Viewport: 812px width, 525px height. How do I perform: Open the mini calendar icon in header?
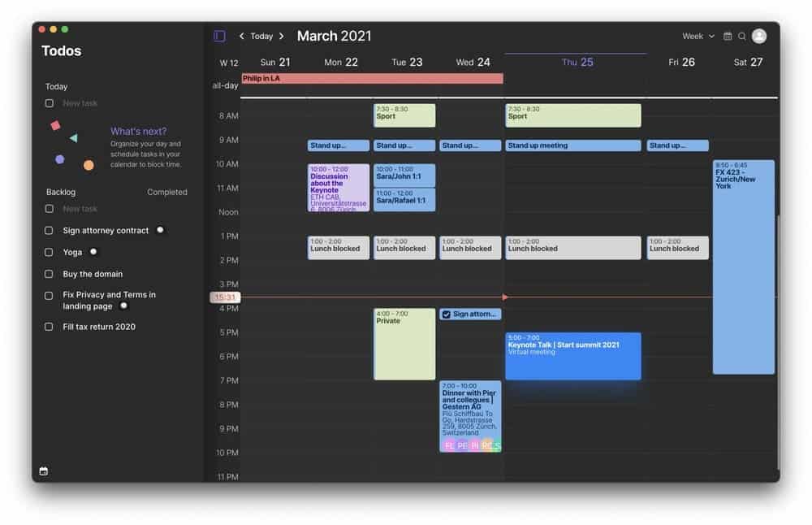tap(728, 37)
